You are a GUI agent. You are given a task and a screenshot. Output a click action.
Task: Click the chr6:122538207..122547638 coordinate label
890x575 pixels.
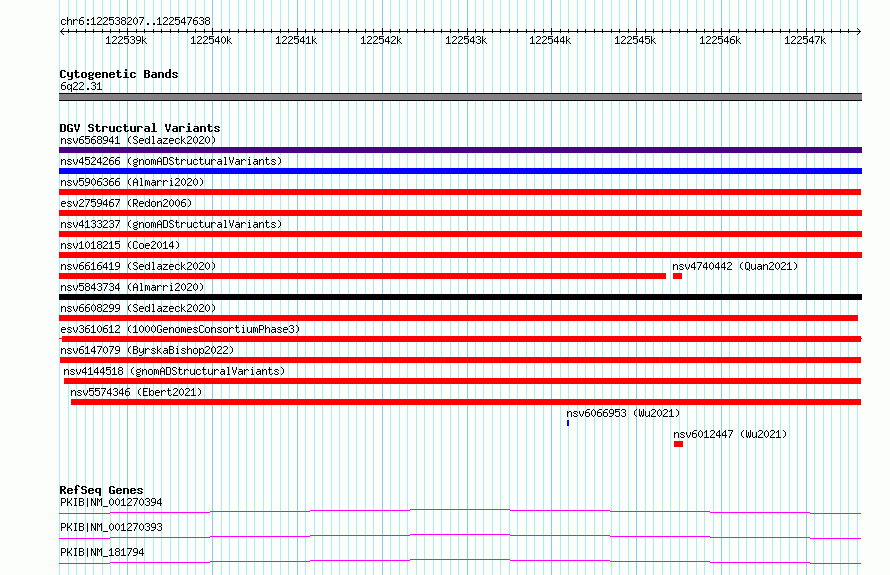pos(135,22)
